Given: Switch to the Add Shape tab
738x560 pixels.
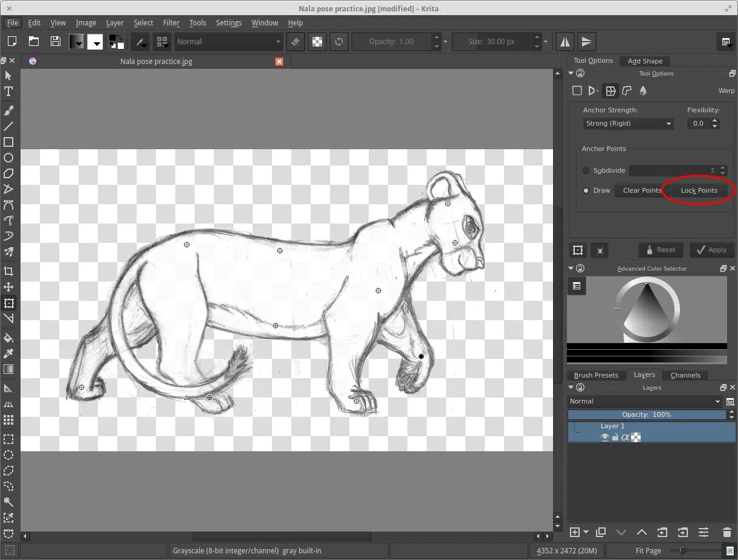Looking at the screenshot, I should pos(645,61).
